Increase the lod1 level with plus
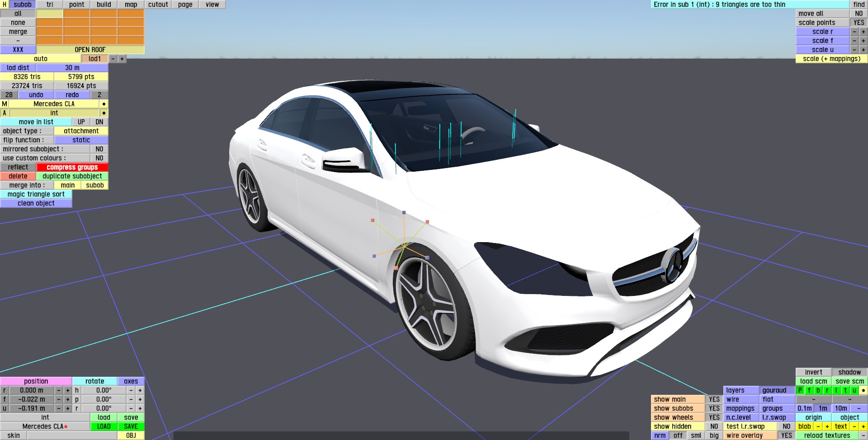 (122, 59)
